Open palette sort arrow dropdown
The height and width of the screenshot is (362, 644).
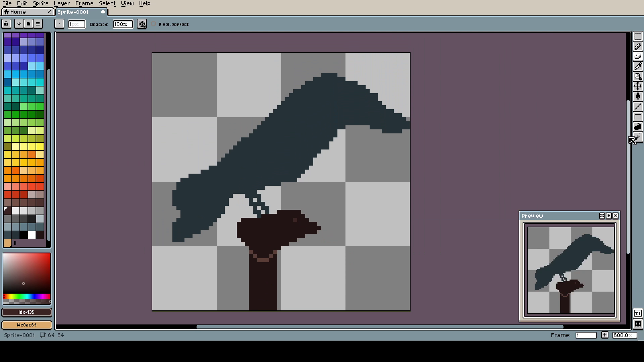(x=19, y=24)
